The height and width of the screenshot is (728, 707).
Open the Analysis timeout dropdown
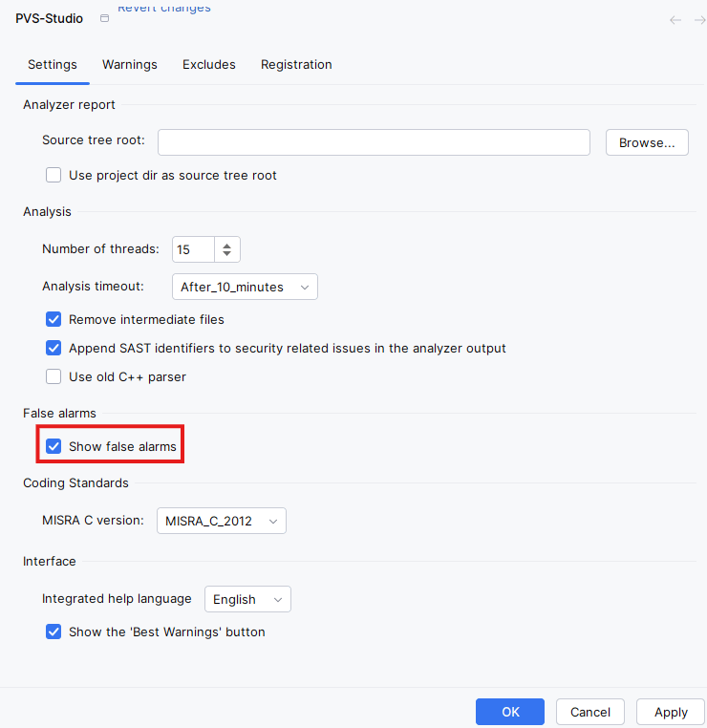point(244,287)
